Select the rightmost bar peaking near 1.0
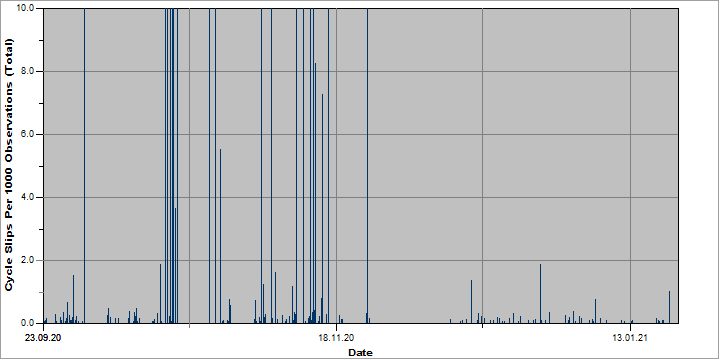The height and width of the screenshot is (360, 720). [x=669, y=307]
